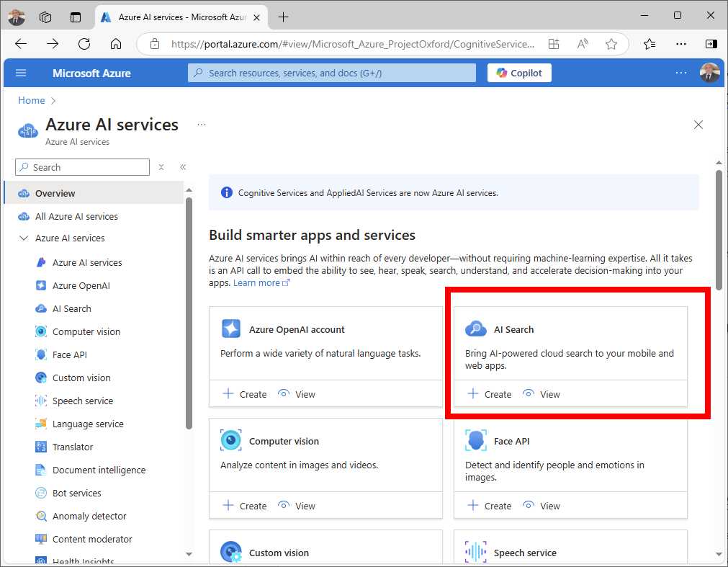Click the Speech service sidebar icon

point(41,401)
